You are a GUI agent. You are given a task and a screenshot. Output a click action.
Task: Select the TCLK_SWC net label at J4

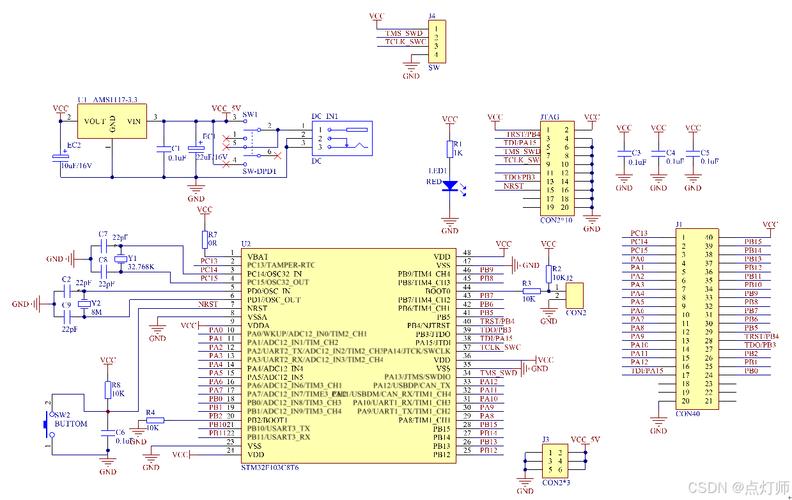[406, 42]
